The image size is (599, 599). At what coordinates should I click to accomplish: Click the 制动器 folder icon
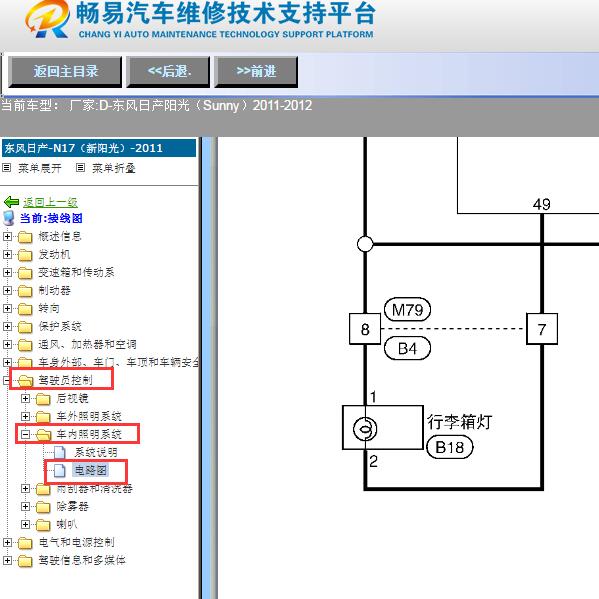tap(25, 291)
